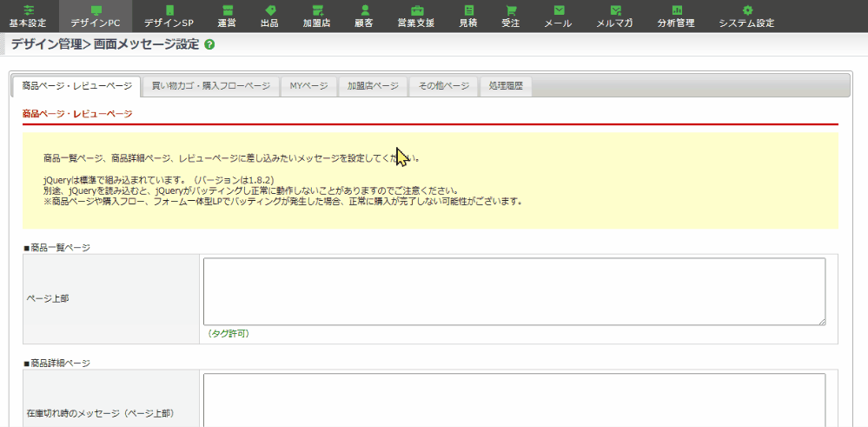
Task: Open the 処理履歴 tab
Action: tap(506, 86)
